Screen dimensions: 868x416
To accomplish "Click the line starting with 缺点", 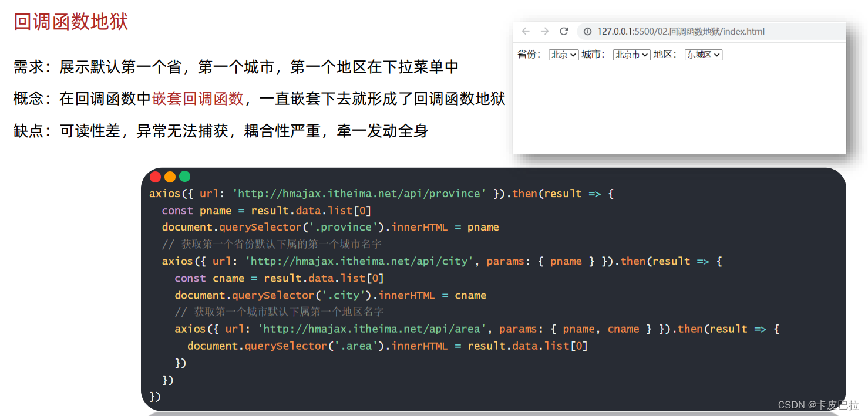I will [x=221, y=131].
